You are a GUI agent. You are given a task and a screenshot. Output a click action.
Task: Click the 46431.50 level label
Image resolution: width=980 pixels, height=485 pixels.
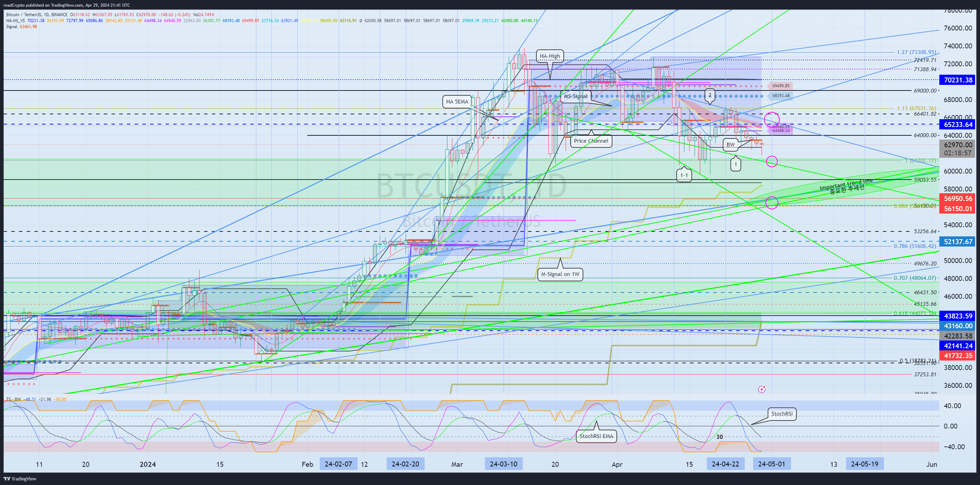coord(925,292)
